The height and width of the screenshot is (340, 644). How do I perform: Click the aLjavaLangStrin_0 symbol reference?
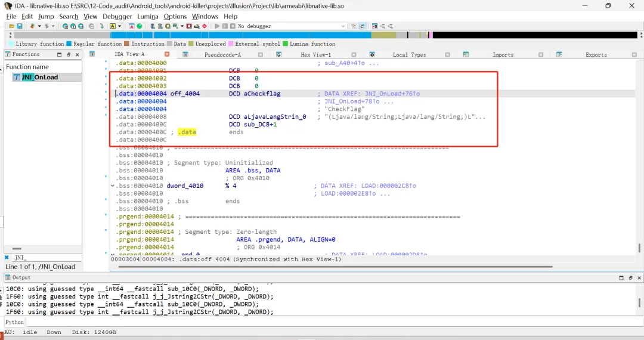275,117
